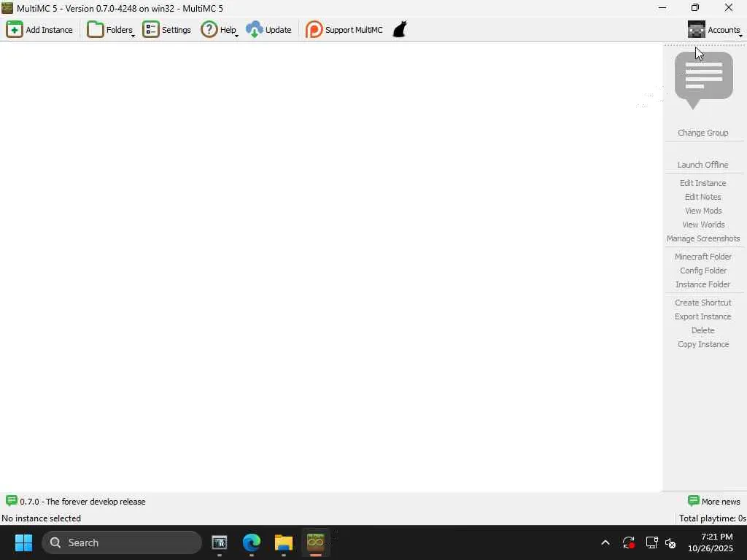The height and width of the screenshot is (560, 747).
Task: Click the first pinned app icon beside Search
Action: [x=220, y=542]
